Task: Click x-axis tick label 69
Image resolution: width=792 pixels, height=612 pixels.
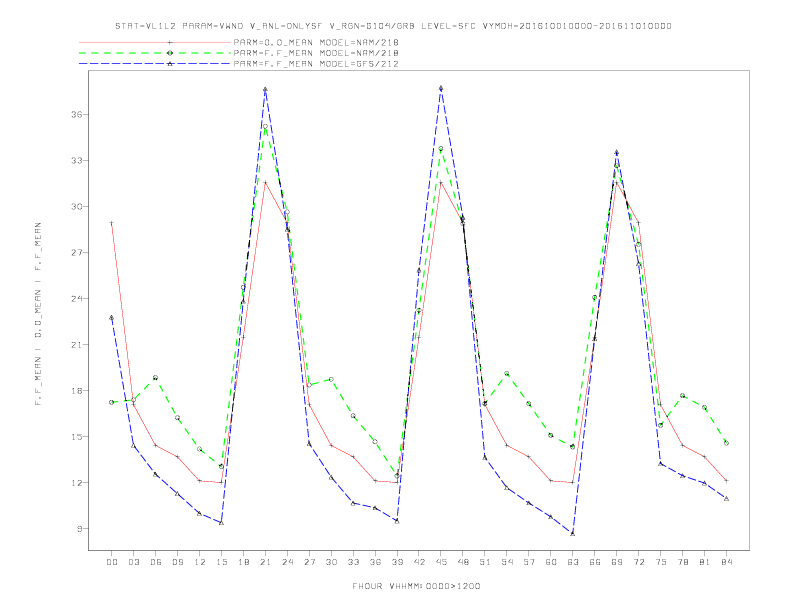Action: 617,562
